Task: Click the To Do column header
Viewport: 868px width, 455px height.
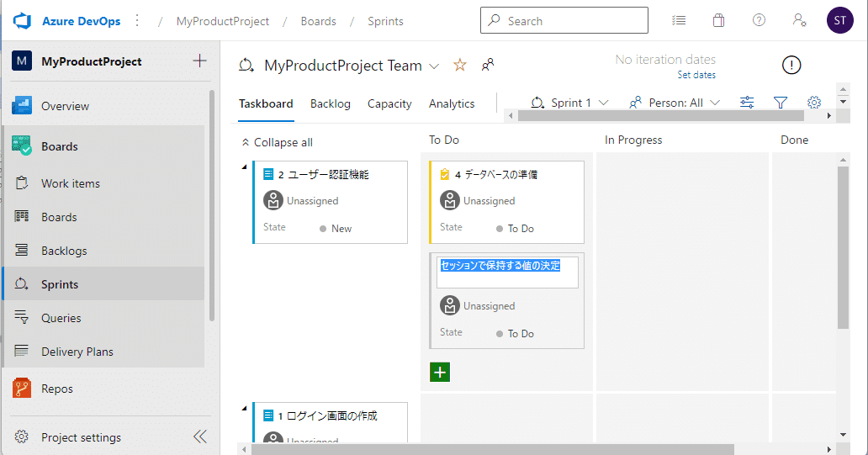Action: (444, 140)
